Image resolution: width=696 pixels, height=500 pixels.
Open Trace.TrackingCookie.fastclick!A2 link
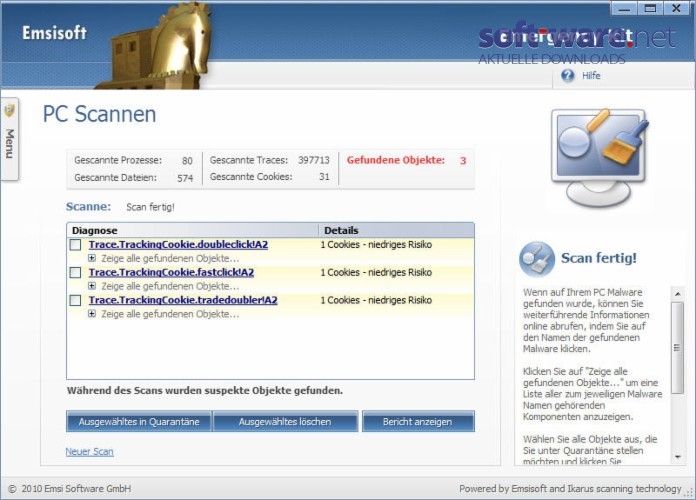tap(171, 273)
